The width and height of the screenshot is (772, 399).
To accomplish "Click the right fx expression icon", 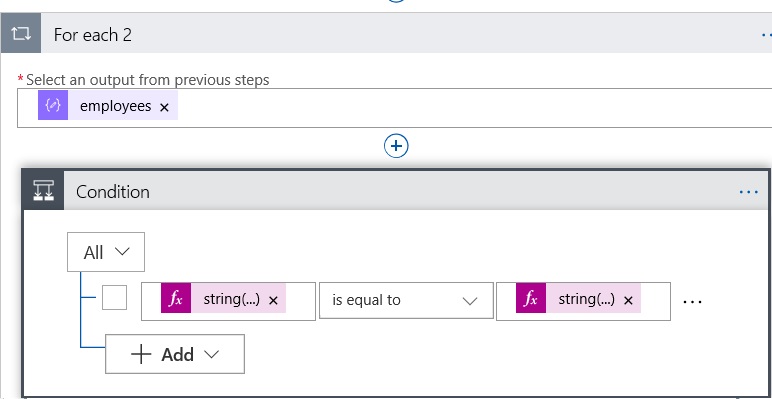I will (x=531, y=299).
